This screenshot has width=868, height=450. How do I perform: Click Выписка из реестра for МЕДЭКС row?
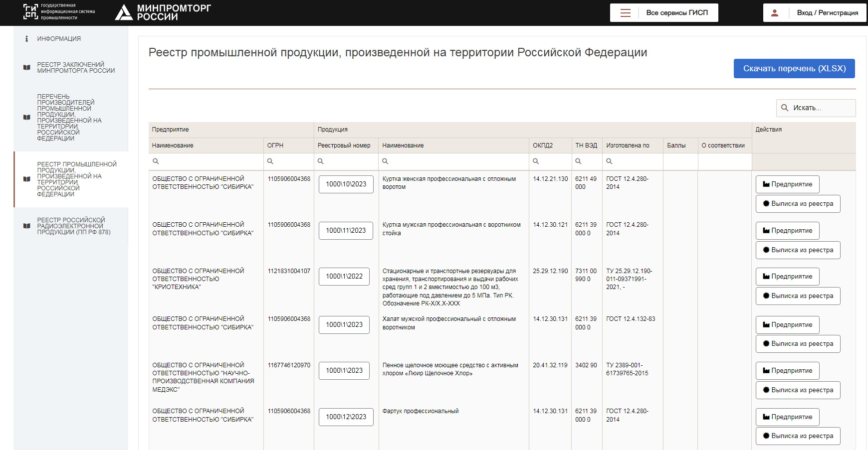798,390
